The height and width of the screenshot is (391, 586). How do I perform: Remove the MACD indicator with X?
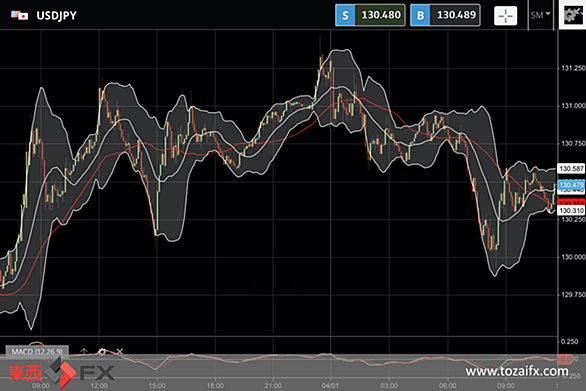[120, 351]
